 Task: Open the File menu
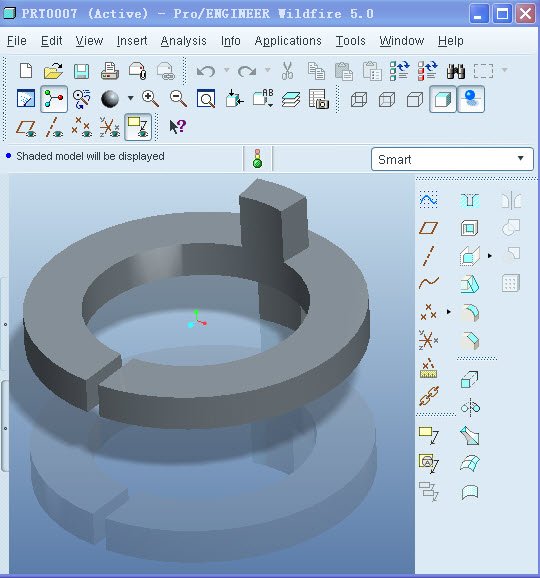[17, 41]
